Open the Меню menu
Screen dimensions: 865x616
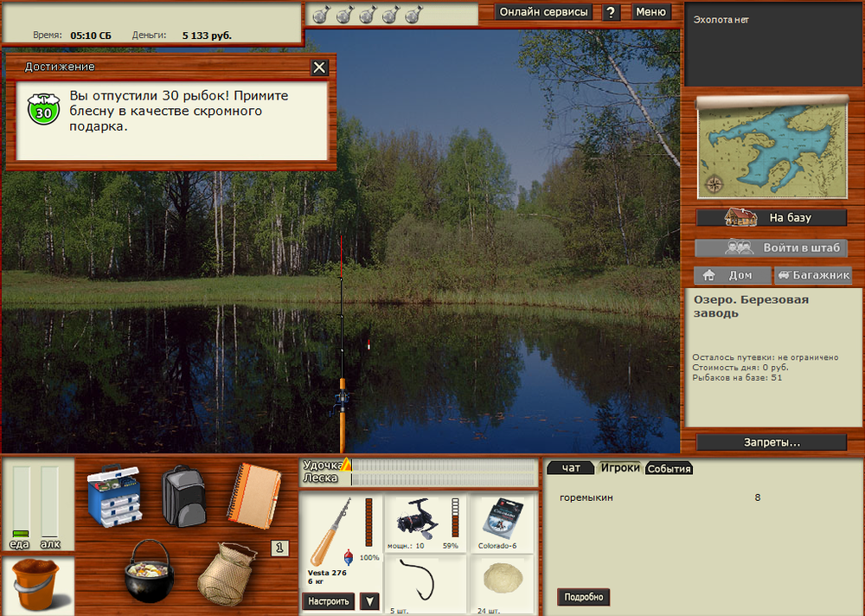(x=651, y=12)
